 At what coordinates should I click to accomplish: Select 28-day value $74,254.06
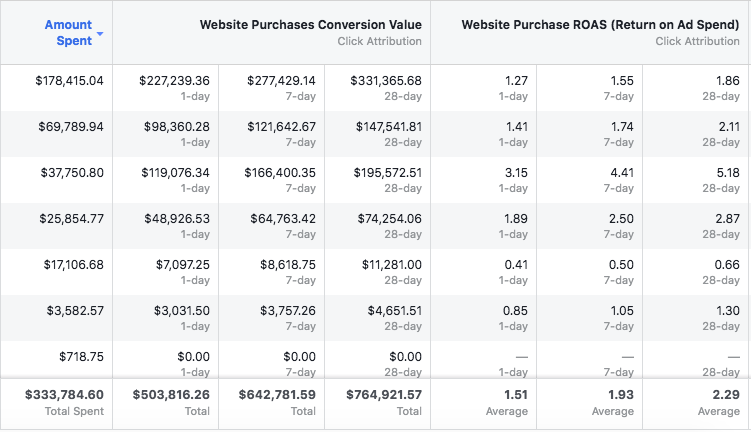click(x=389, y=218)
